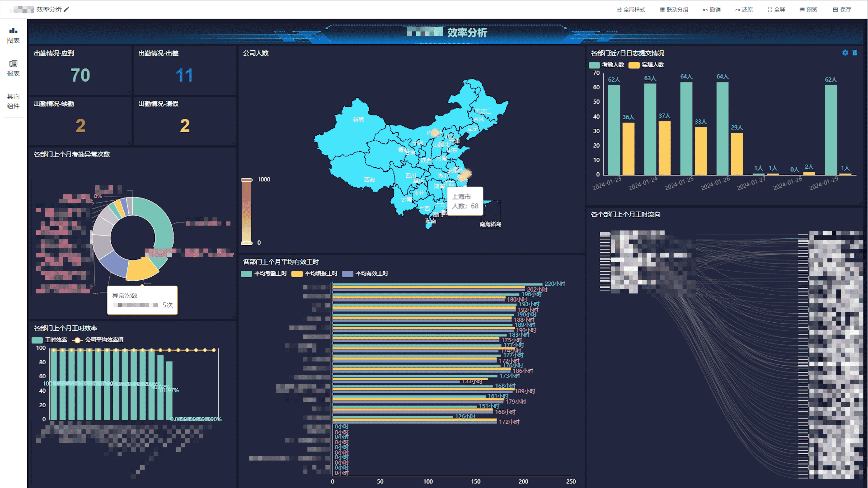Select the 2 value in 出勤情况-缺勤 card
This screenshot has height=488, width=868.
tap(80, 126)
